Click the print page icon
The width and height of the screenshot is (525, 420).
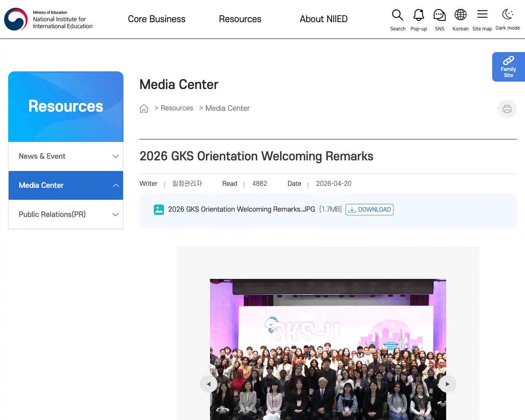(x=507, y=109)
